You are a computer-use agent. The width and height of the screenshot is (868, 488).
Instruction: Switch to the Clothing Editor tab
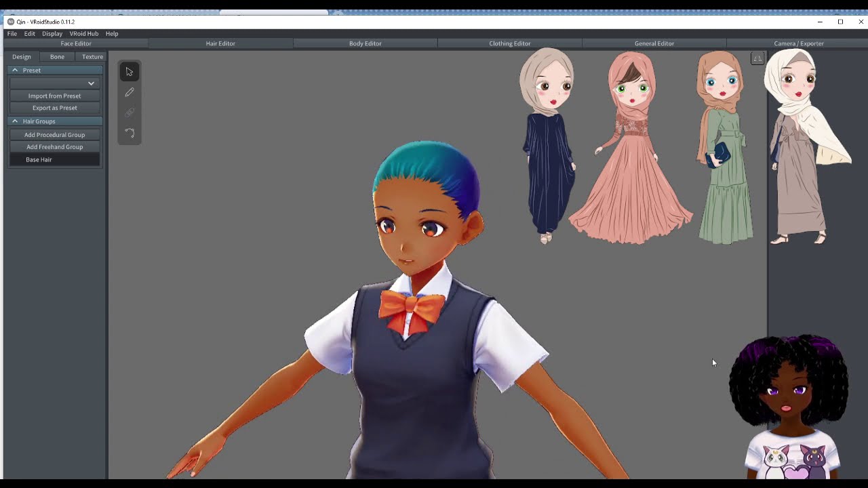[x=510, y=43]
